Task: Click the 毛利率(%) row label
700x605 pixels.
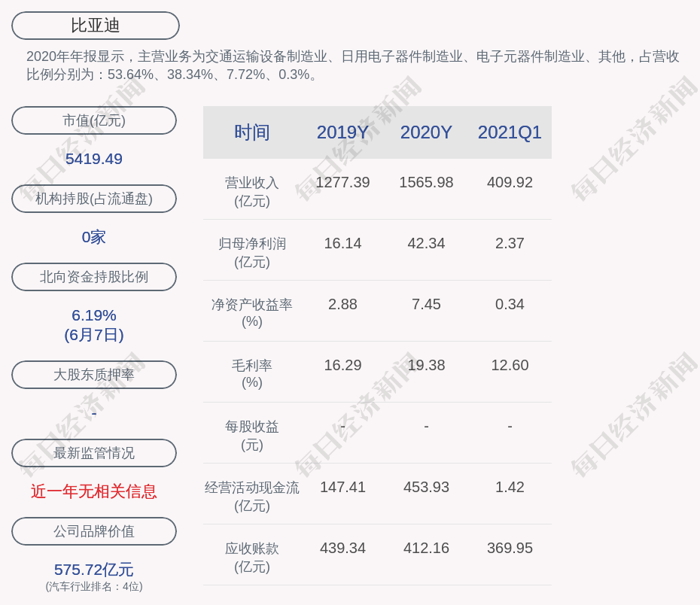Action: tap(252, 374)
